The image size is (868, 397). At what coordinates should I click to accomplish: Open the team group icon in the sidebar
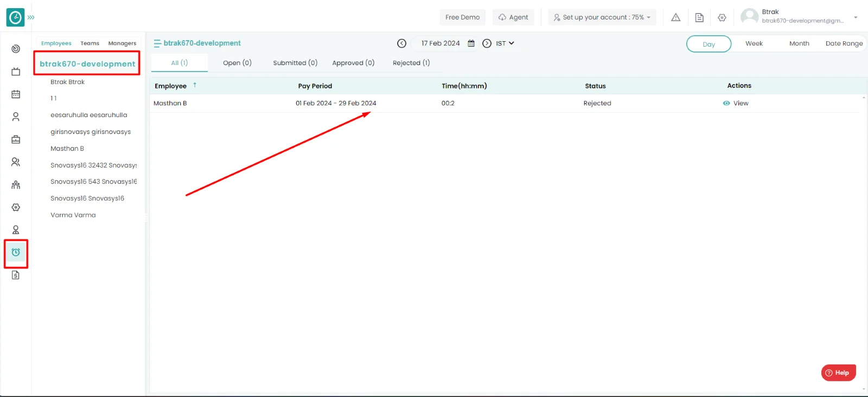pos(16,185)
